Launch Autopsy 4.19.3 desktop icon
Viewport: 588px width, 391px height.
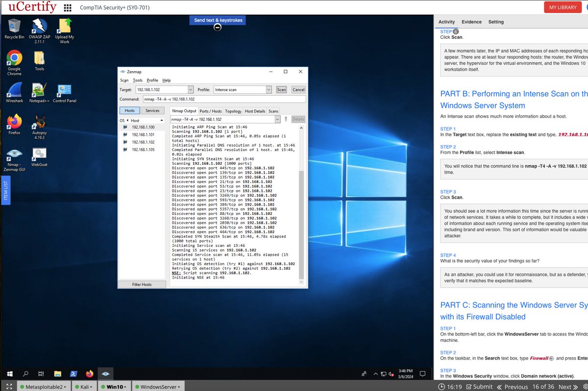39,127
